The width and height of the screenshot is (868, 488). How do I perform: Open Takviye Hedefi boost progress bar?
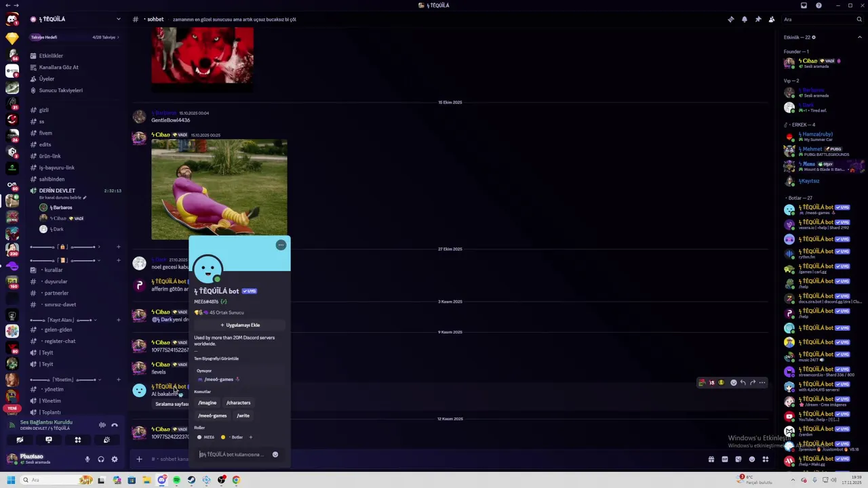coord(75,37)
